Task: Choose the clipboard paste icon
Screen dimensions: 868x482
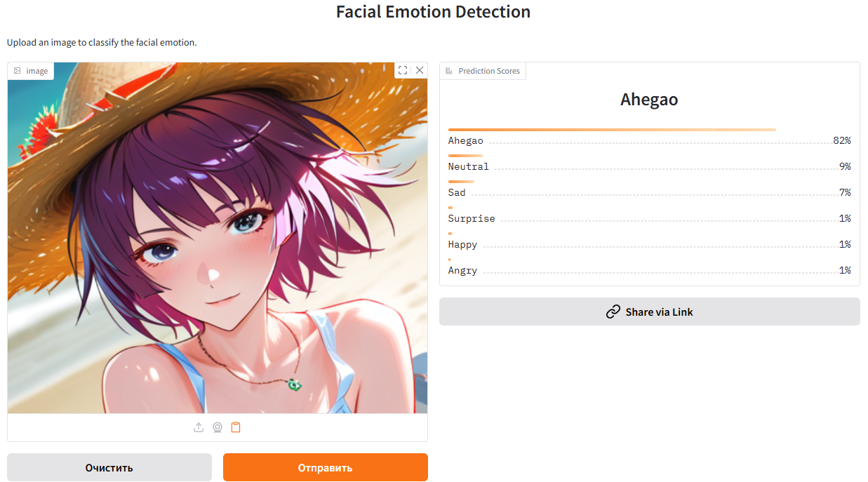Action: (236, 427)
